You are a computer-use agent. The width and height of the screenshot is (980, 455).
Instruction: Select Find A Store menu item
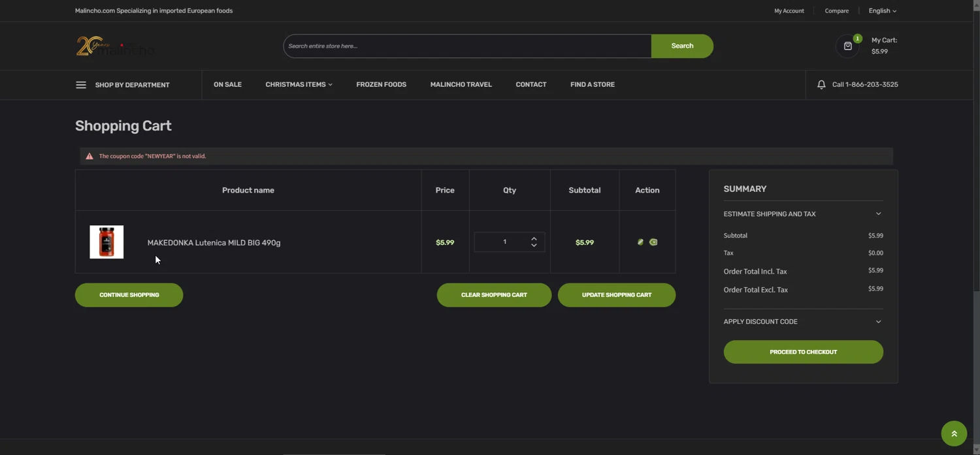click(592, 84)
